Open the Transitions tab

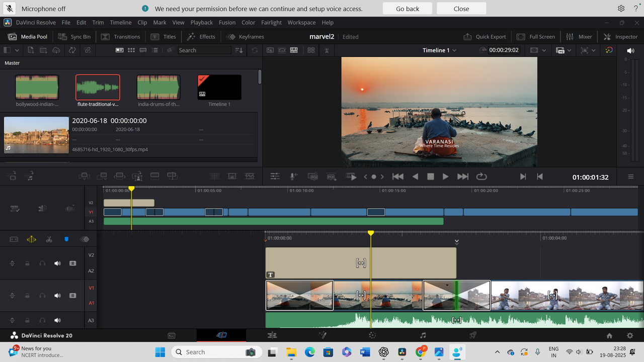click(x=121, y=37)
